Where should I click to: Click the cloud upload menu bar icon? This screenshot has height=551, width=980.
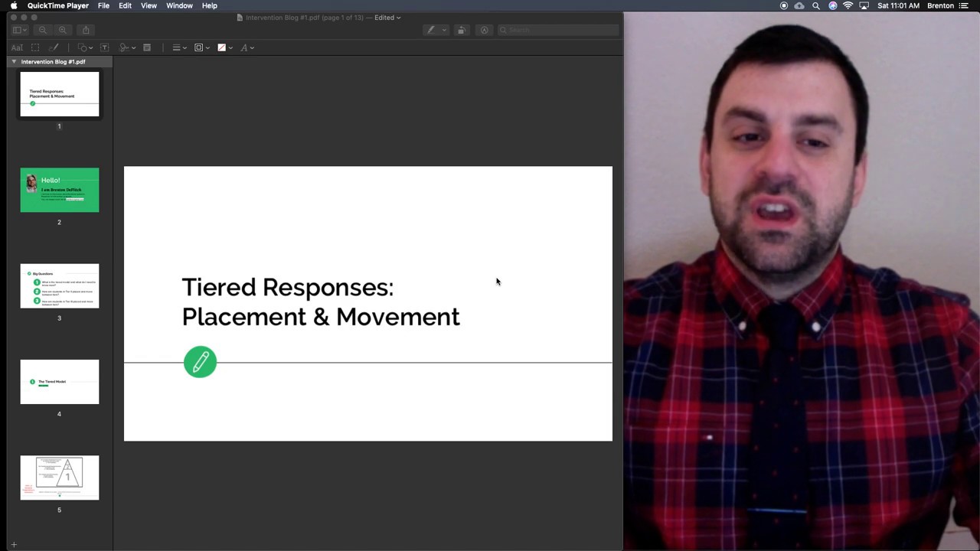[799, 5]
